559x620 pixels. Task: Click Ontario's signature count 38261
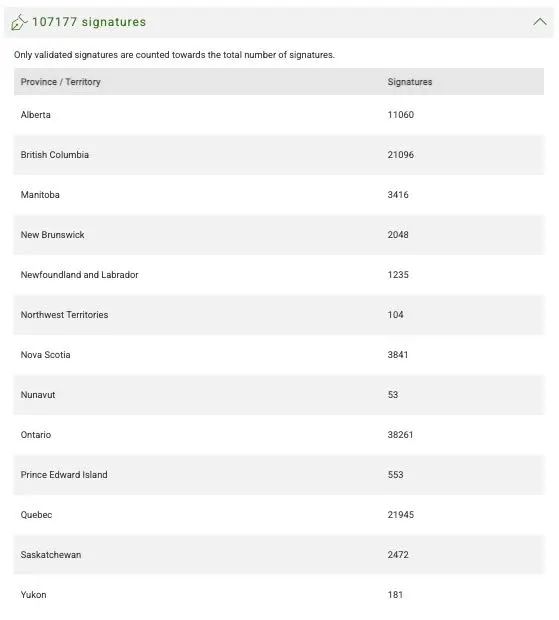[400, 435]
